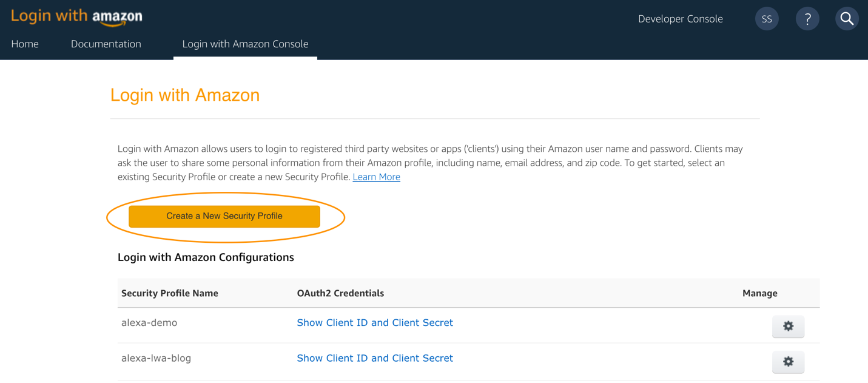Navigate to Home in the top navigation
Image resolution: width=868 pixels, height=383 pixels.
pos(24,44)
